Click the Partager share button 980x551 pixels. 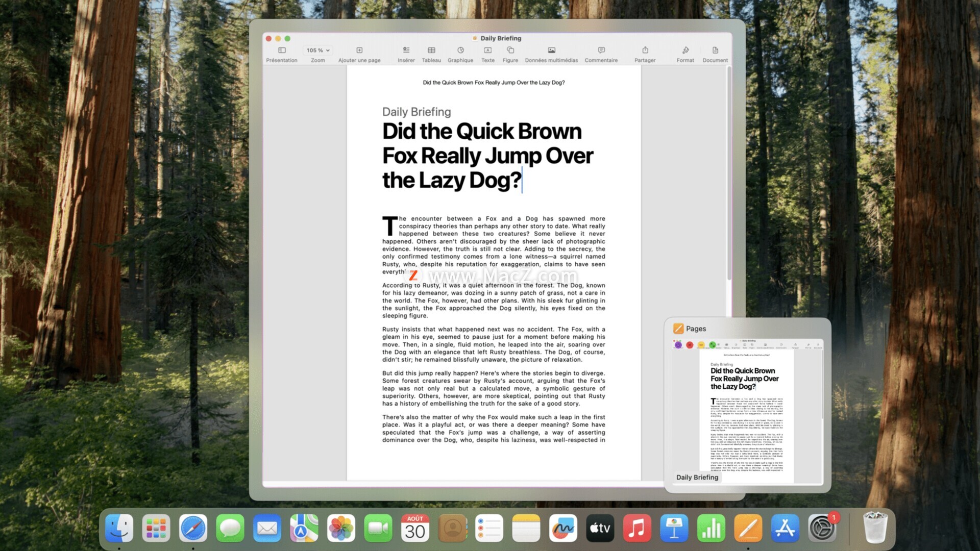[x=645, y=50]
